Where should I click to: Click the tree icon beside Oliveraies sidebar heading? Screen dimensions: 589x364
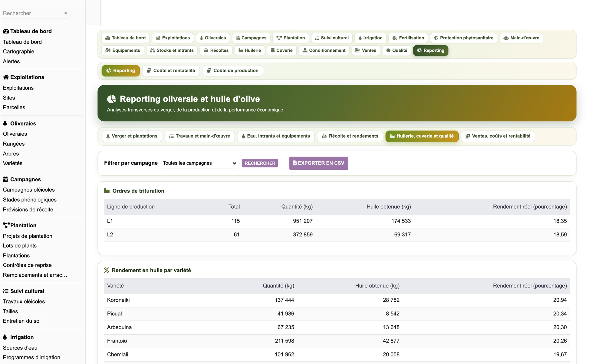(5, 123)
